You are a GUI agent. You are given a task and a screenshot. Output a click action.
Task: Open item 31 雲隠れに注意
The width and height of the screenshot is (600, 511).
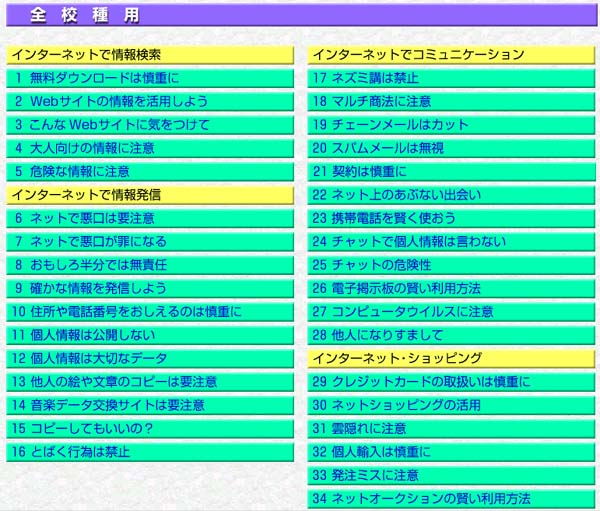pyautogui.click(x=451, y=429)
